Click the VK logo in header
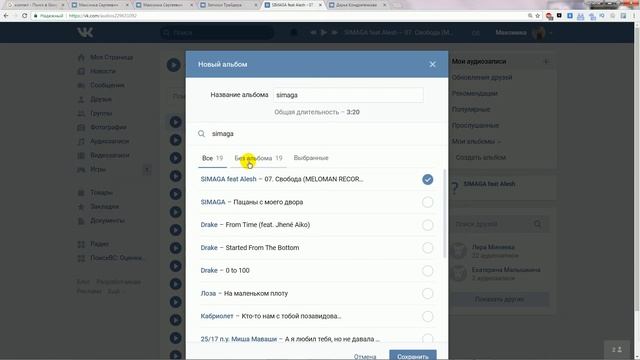 85,32
